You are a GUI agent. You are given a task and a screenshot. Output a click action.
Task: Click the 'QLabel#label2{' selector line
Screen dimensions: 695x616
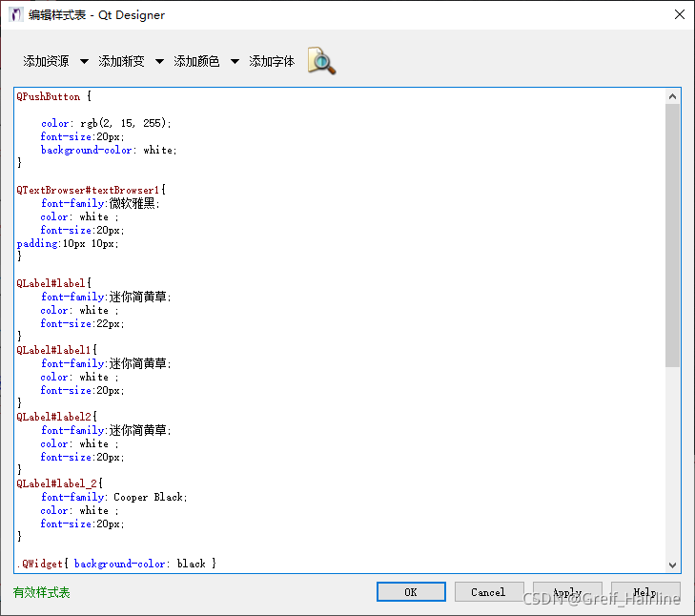(x=56, y=417)
